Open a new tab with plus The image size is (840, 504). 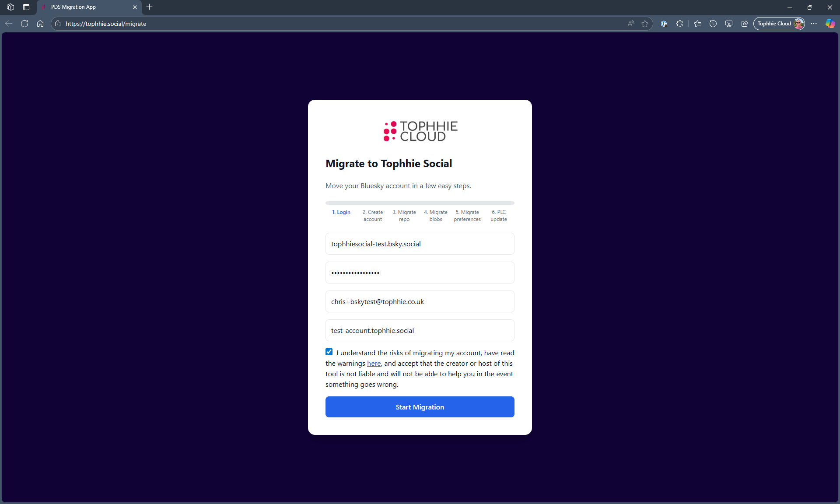tap(150, 7)
